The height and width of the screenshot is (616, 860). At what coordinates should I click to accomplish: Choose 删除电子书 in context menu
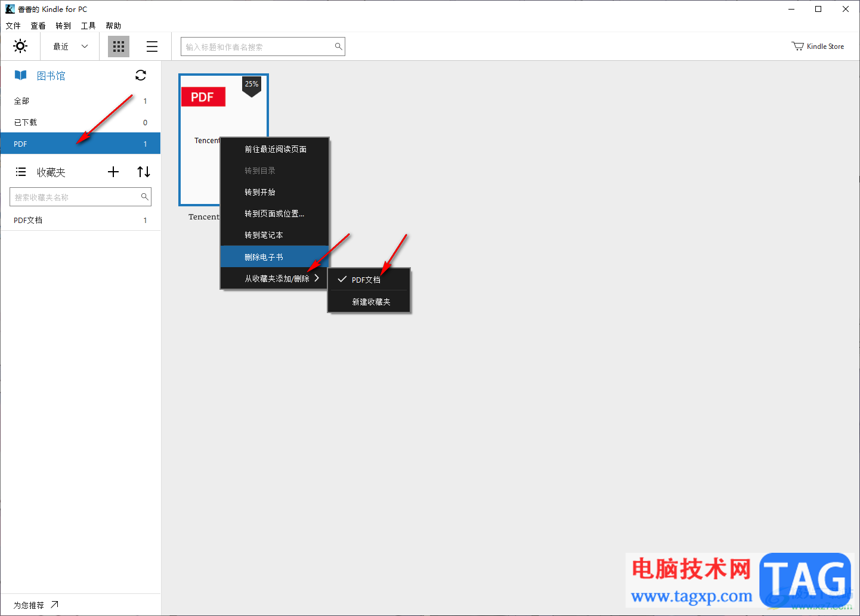click(x=275, y=257)
